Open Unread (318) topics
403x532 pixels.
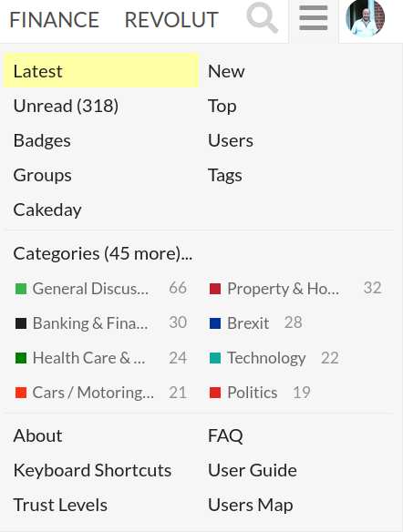[66, 106]
